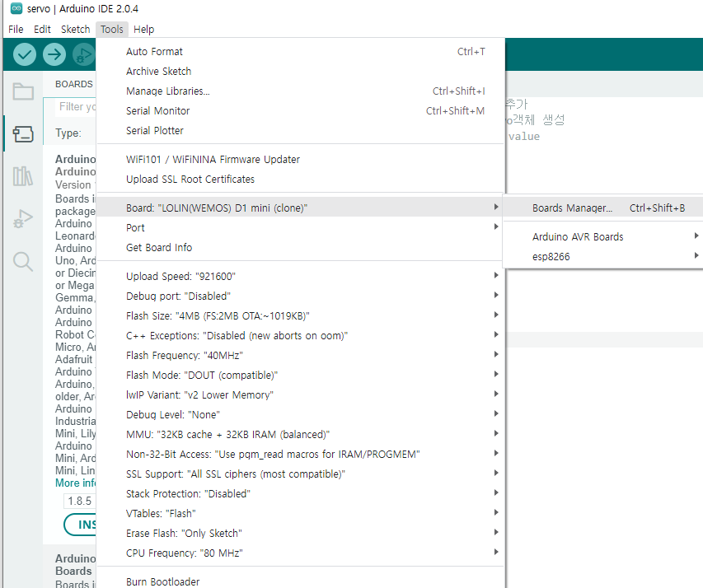Expand Arduino AVR Boards submenu
The image size is (703, 588).
point(603,236)
